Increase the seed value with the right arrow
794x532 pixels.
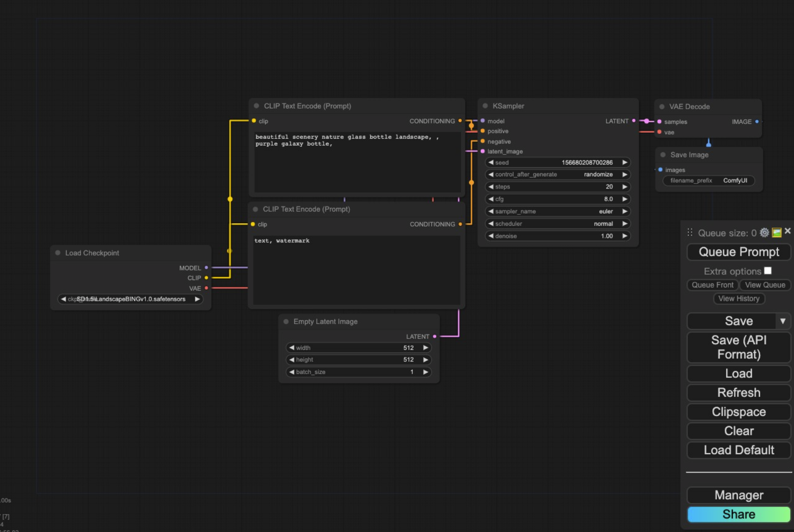[625, 162]
